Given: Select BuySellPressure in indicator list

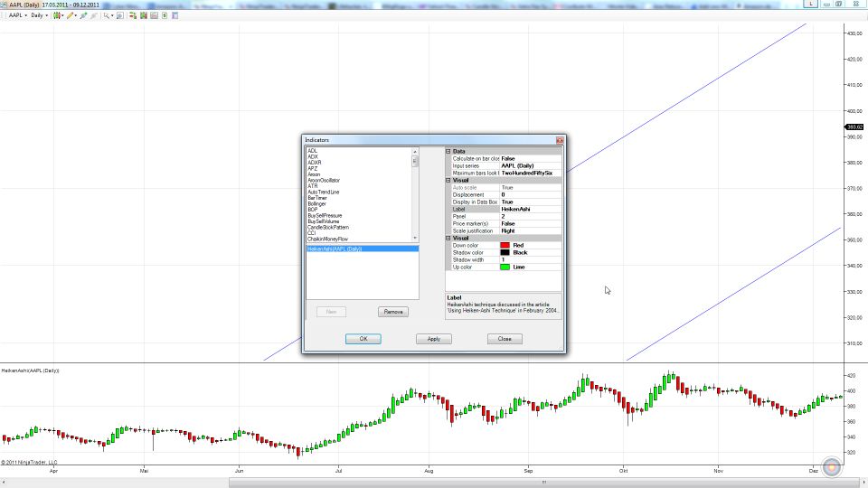Looking at the screenshot, I should (325, 216).
